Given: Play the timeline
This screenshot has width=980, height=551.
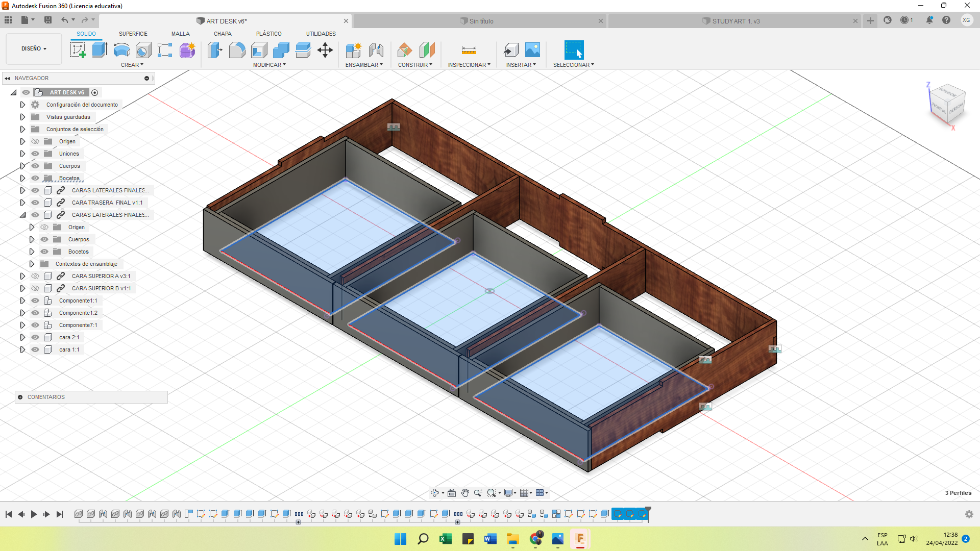Looking at the screenshot, I should (x=34, y=514).
